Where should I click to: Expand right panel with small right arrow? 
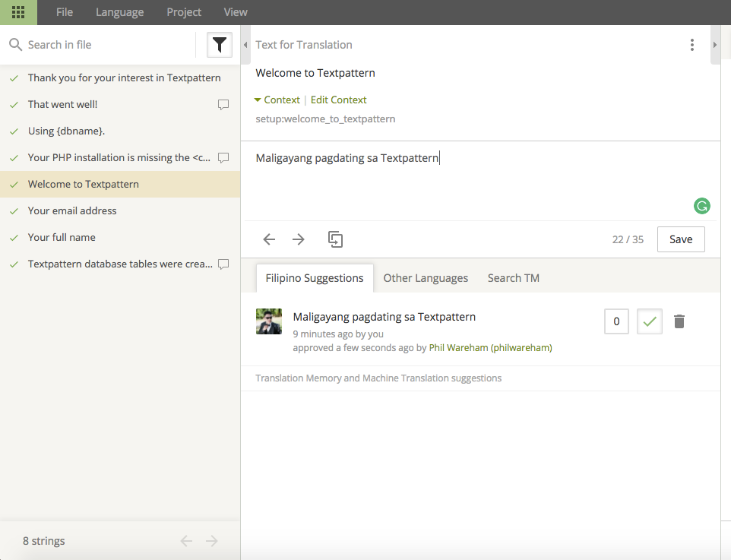[715, 45]
